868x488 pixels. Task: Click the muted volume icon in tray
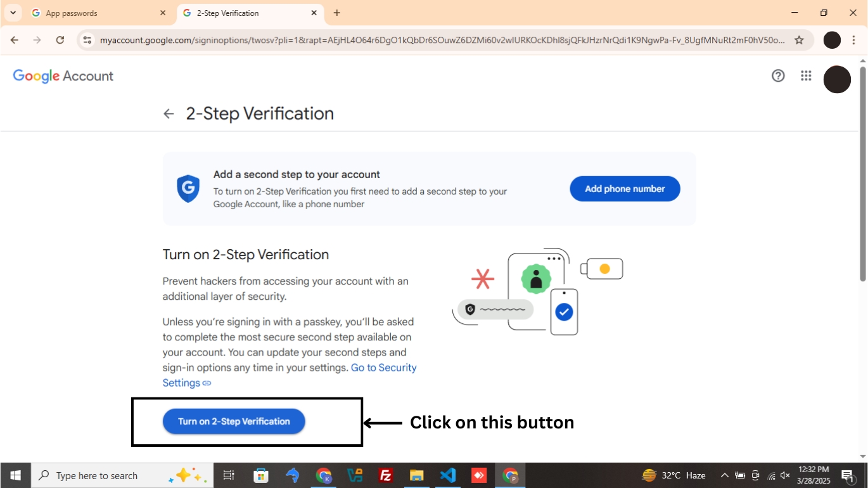coord(786,475)
